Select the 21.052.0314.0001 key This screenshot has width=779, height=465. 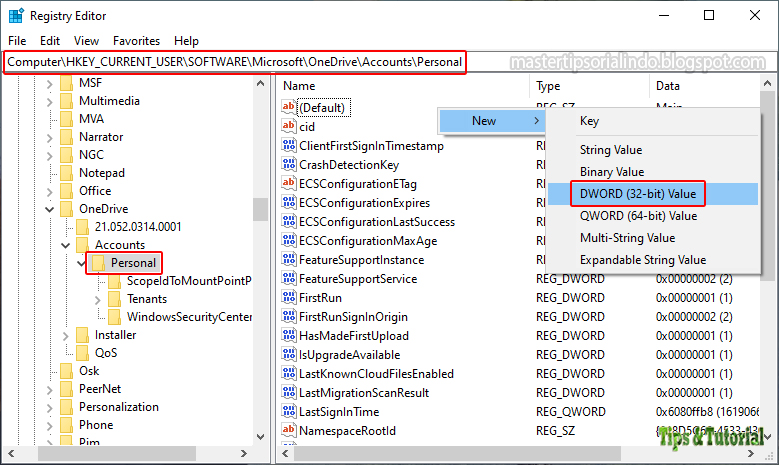pyautogui.click(x=138, y=227)
